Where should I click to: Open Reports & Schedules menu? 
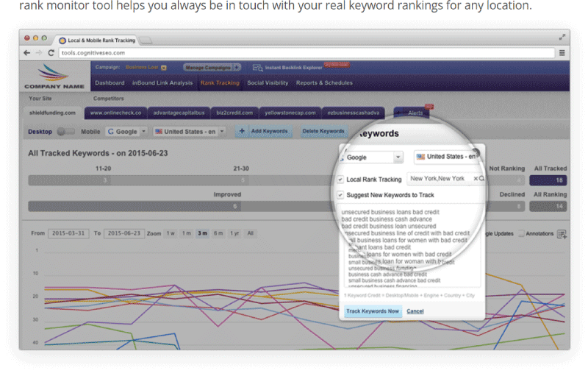324,83
